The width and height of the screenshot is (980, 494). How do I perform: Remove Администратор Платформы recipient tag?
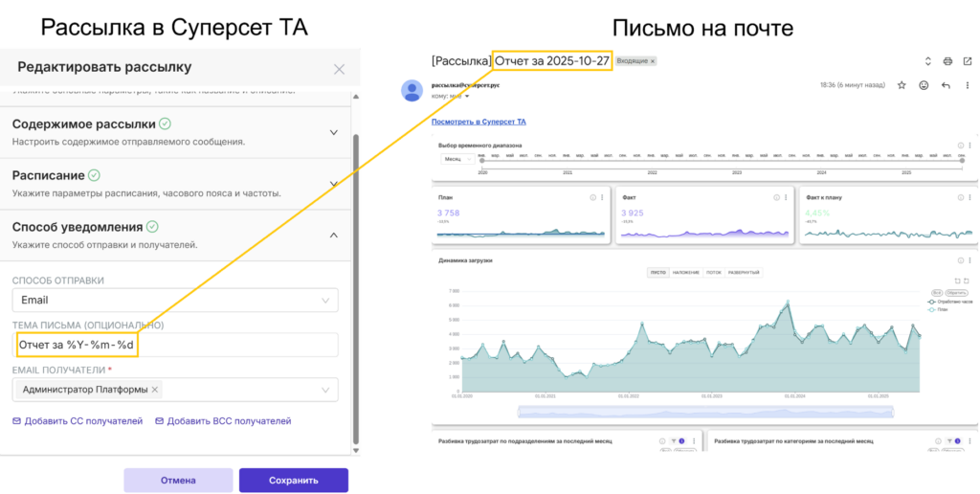point(154,390)
